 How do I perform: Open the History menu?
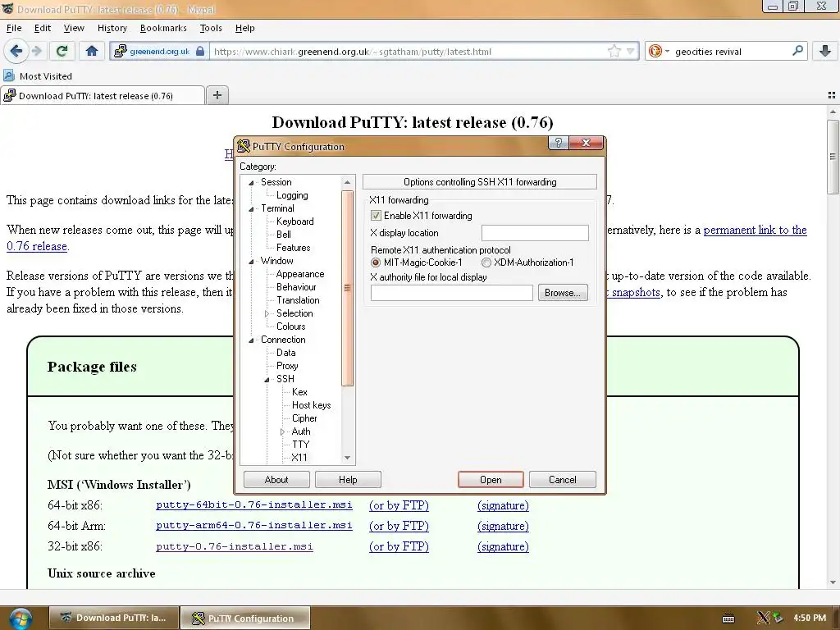pyautogui.click(x=112, y=28)
